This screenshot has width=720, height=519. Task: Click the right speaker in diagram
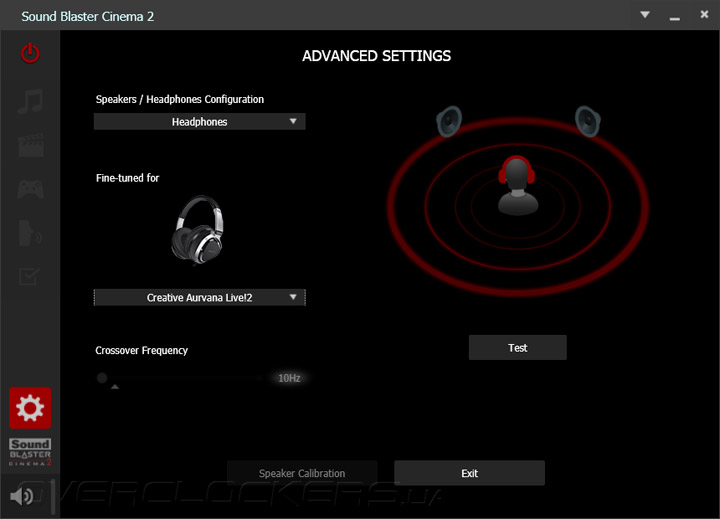coord(588,121)
